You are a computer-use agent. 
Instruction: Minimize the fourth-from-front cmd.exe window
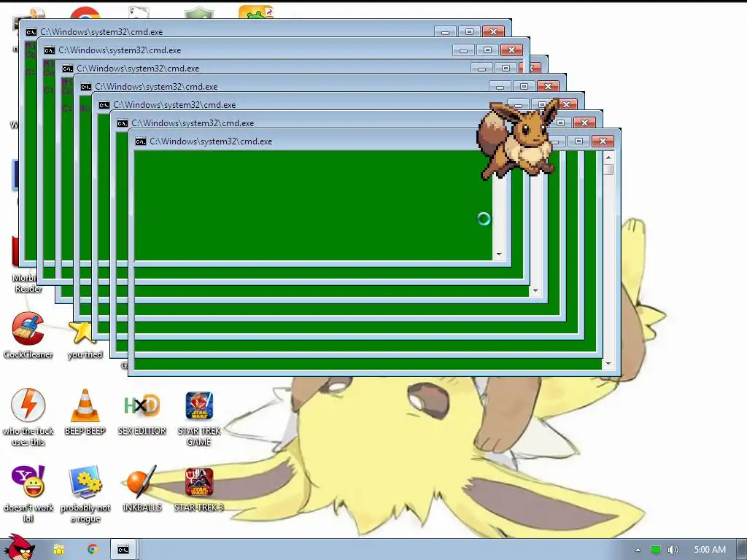pos(500,87)
